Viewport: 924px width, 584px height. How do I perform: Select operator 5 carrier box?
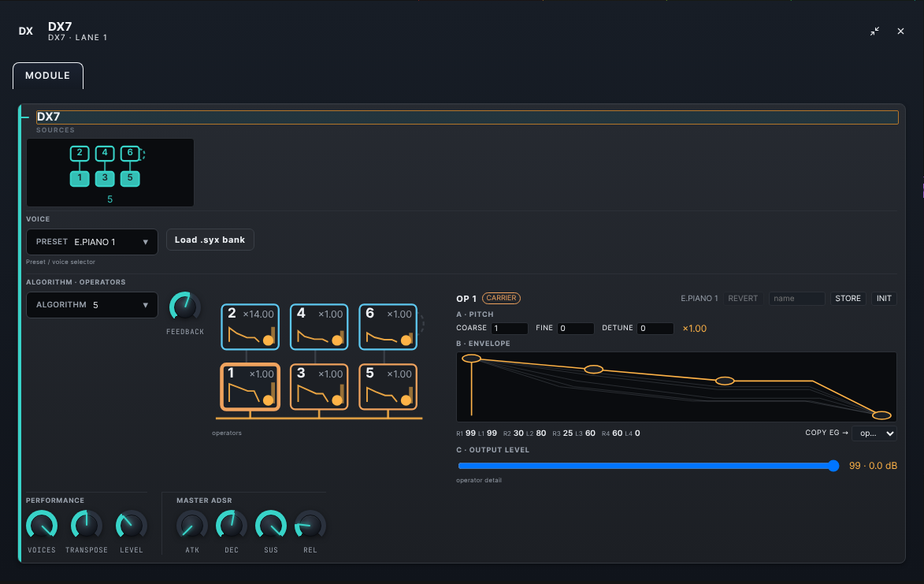pos(388,387)
